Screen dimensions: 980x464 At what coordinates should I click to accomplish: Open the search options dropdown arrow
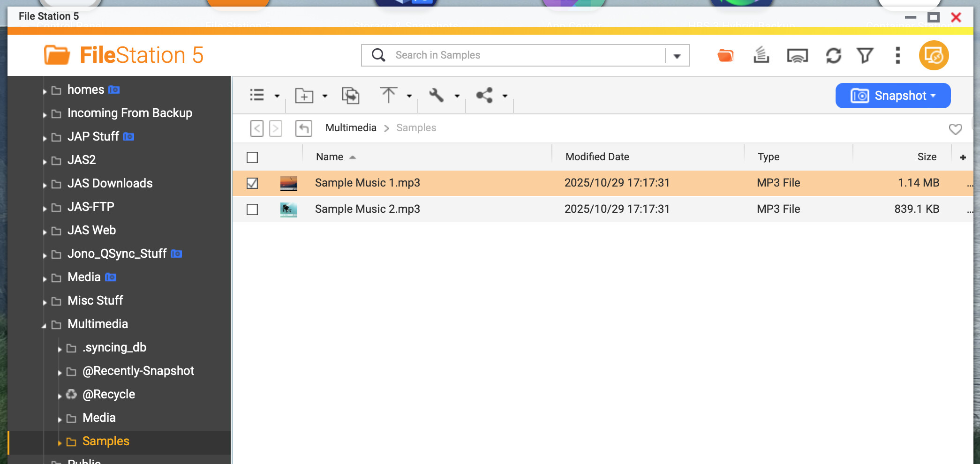click(677, 56)
